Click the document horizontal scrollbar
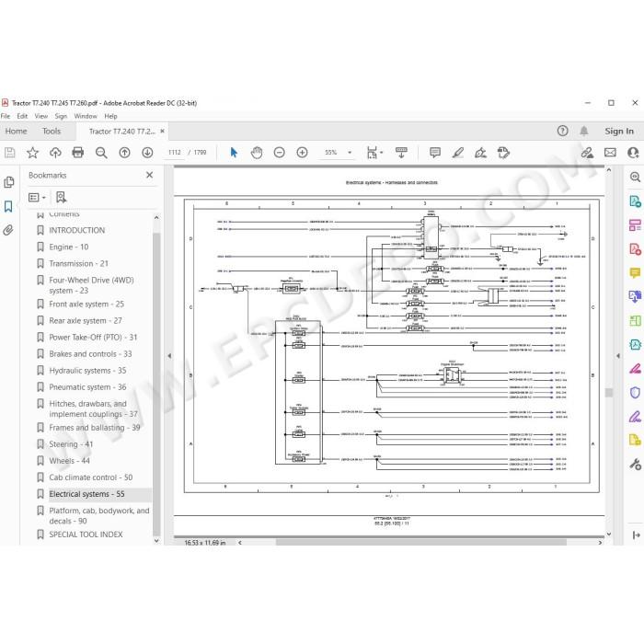The height and width of the screenshot is (644, 644). click(421, 543)
